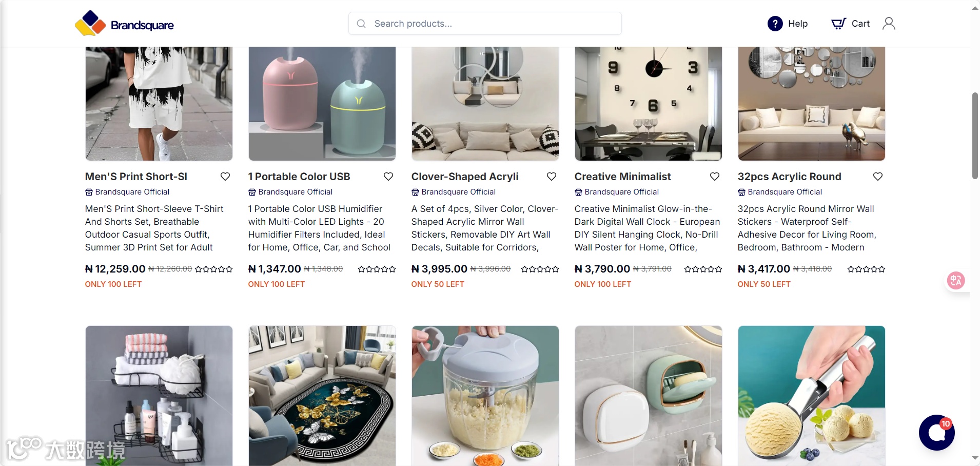This screenshot has height=466, width=980.
Task: Click store icon beside Men's Print Brandsquare Official
Action: point(89,192)
